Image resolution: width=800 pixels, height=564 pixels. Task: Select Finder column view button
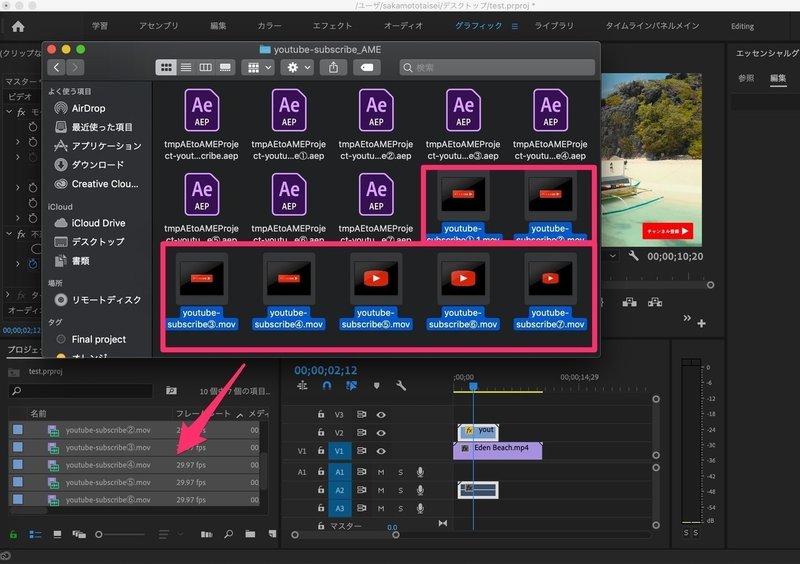(205, 67)
